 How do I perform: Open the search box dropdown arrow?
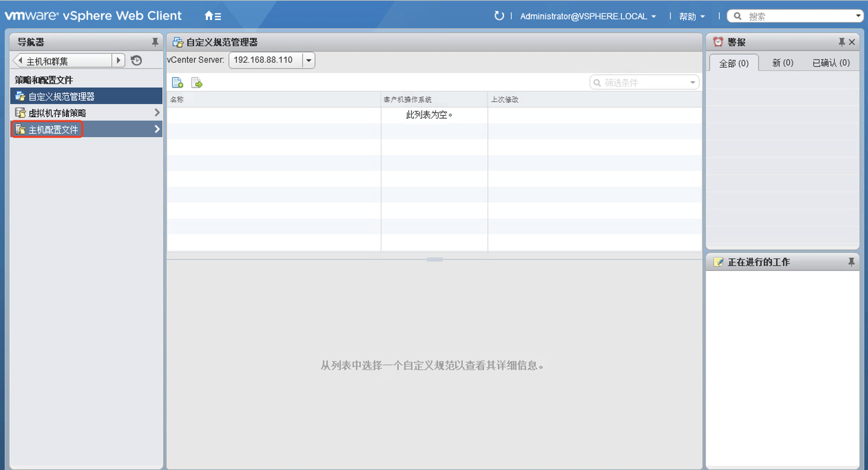pyautogui.click(x=858, y=16)
